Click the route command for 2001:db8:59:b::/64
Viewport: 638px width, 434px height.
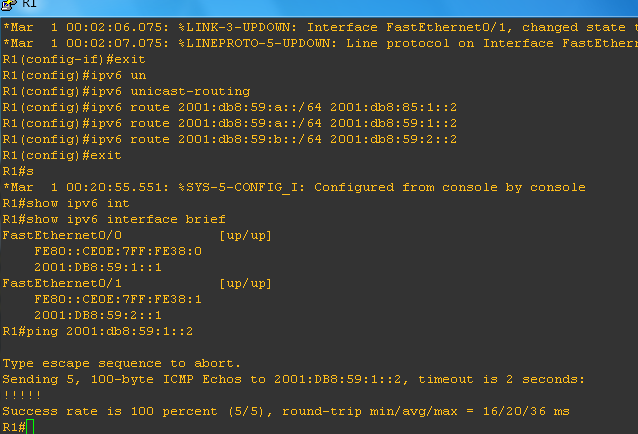(230, 139)
